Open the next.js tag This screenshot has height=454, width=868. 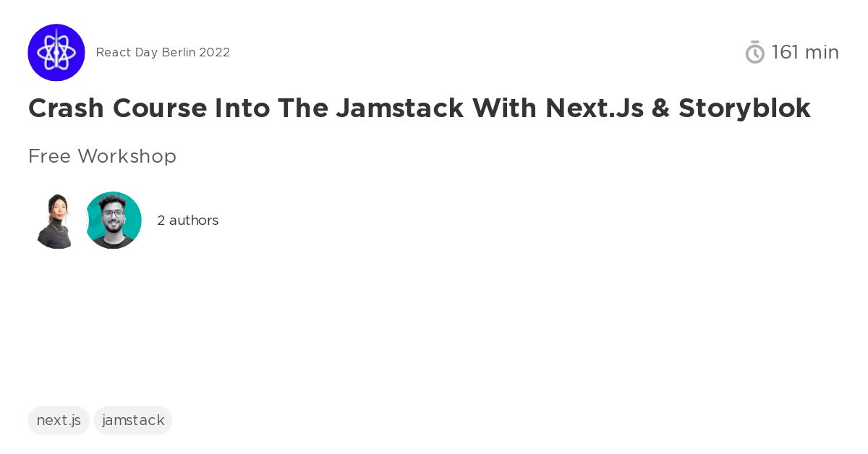(59, 420)
